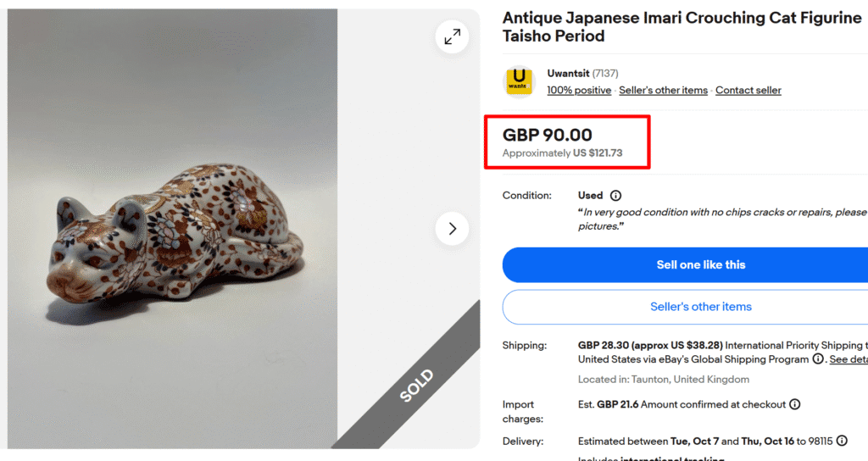
Task: Click the seller feedback score 7137
Action: [x=605, y=74]
